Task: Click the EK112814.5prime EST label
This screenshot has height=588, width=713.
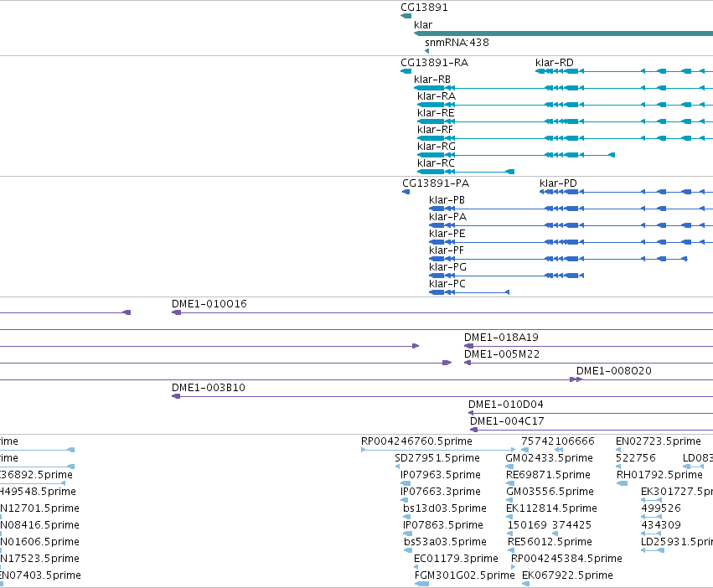Action: (x=551, y=508)
